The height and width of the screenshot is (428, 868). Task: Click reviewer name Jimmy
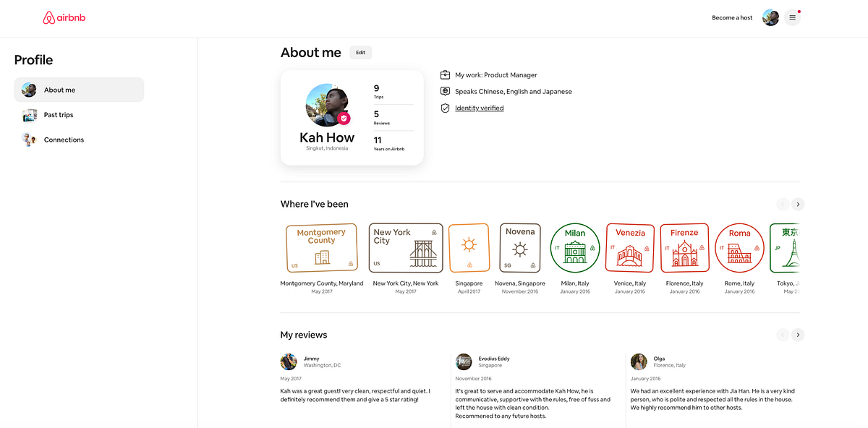(x=311, y=359)
